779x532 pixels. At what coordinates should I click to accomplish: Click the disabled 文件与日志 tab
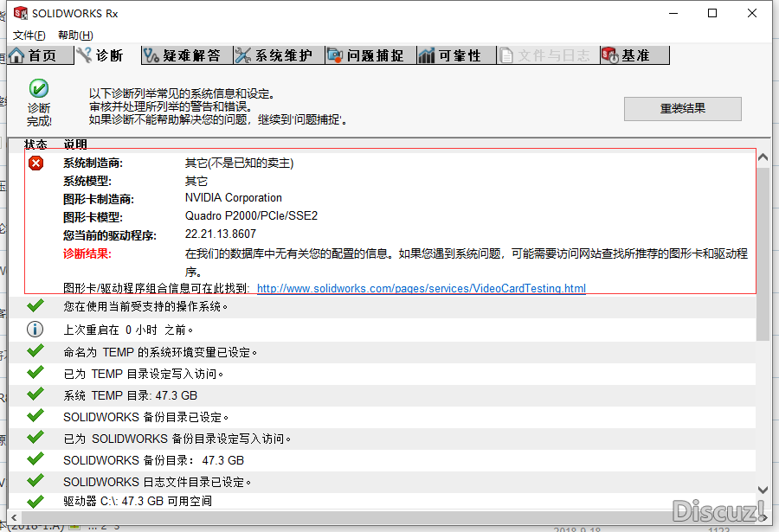coord(548,55)
